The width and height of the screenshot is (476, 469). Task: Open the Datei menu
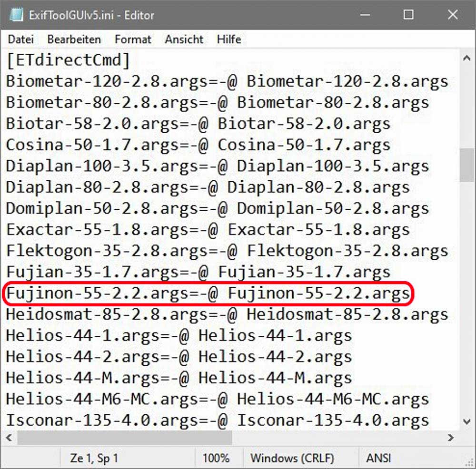point(20,39)
